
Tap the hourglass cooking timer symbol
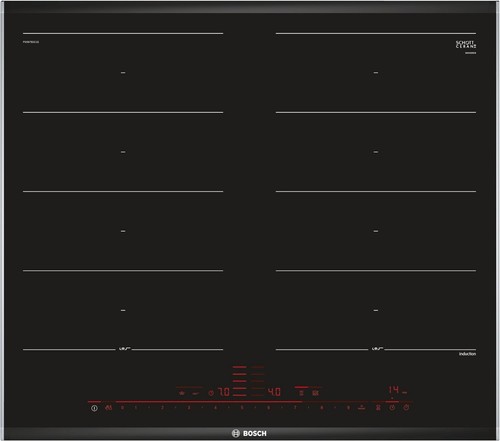pyautogui.click(x=378, y=407)
